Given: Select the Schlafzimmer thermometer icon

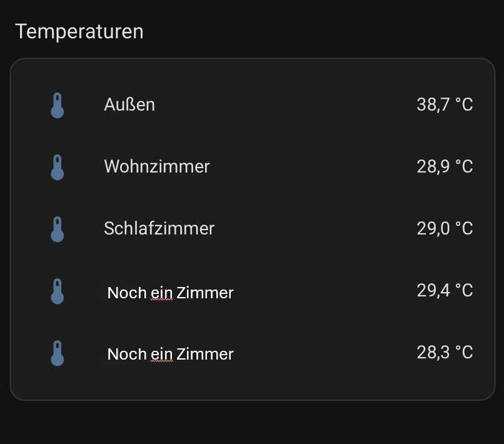Looking at the screenshot, I should pos(57,230).
